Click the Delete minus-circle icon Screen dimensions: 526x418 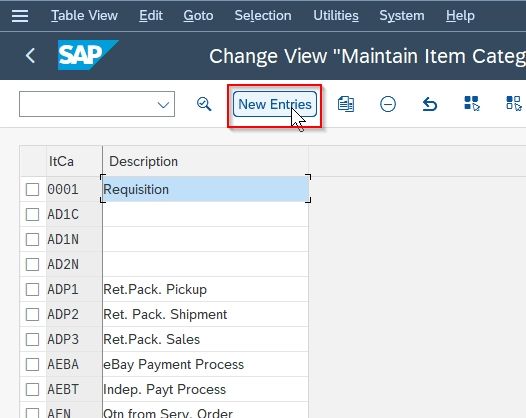pyautogui.click(x=388, y=104)
